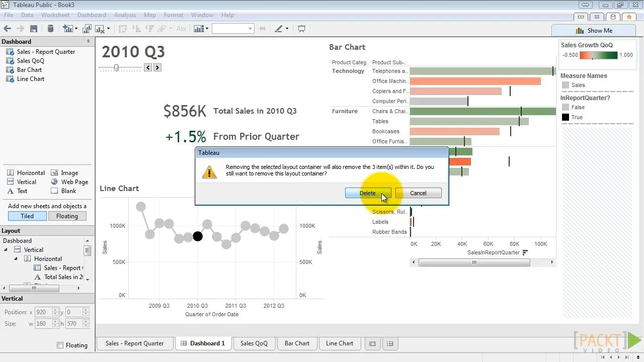Click the home-icon tab at top right
This screenshot has width=644, height=362.
click(x=629, y=17)
